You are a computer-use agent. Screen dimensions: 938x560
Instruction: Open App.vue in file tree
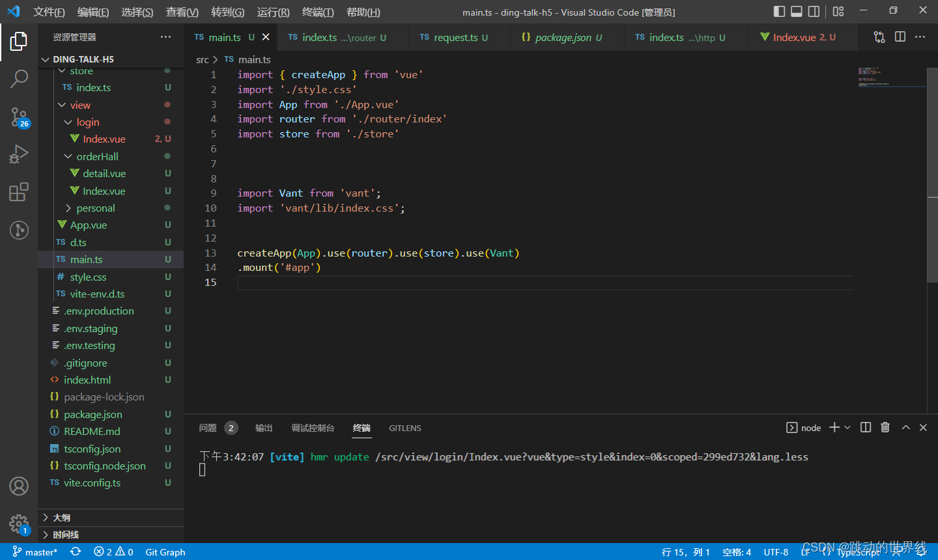point(111,225)
